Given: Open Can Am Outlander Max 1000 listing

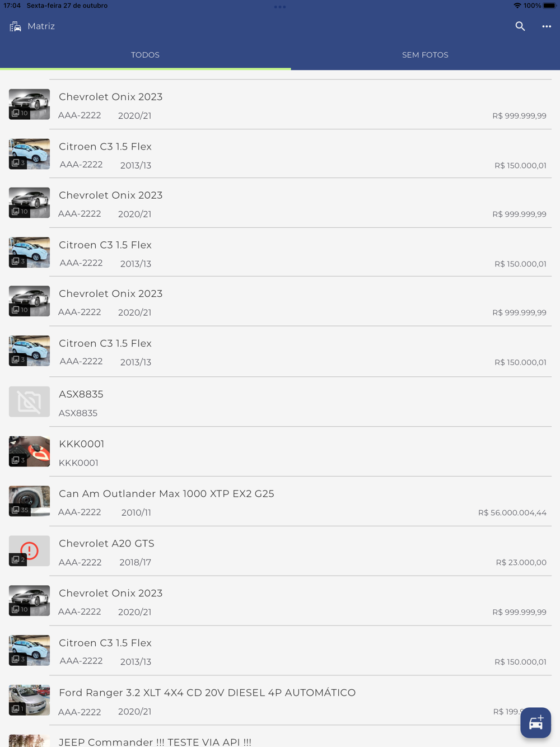Looking at the screenshot, I should click(x=280, y=502).
